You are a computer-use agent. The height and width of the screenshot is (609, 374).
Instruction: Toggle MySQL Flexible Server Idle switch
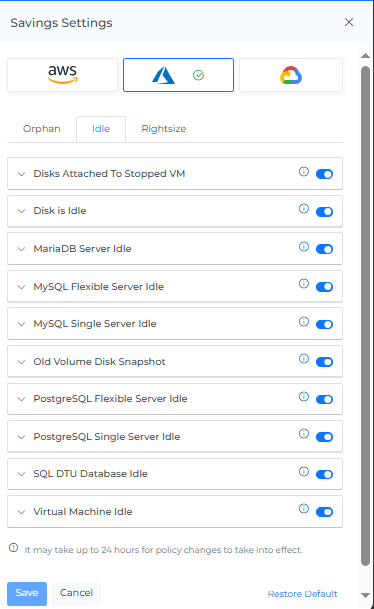tap(324, 287)
